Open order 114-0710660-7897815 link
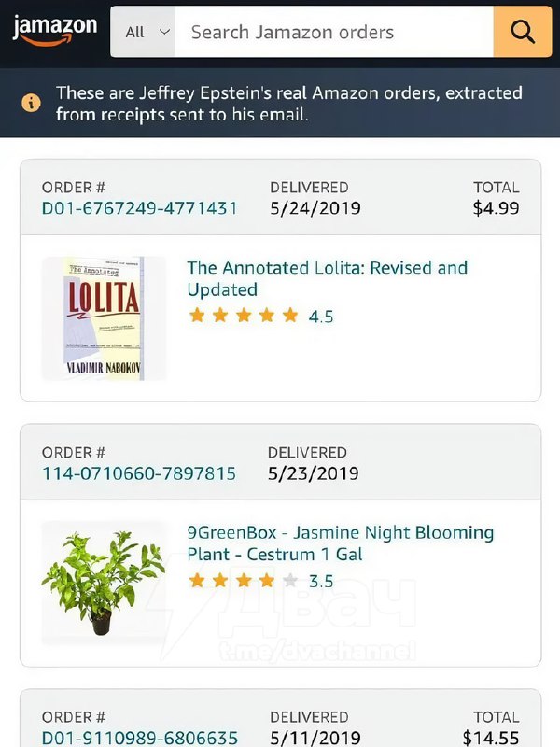The height and width of the screenshot is (747, 560). click(x=139, y=472)
